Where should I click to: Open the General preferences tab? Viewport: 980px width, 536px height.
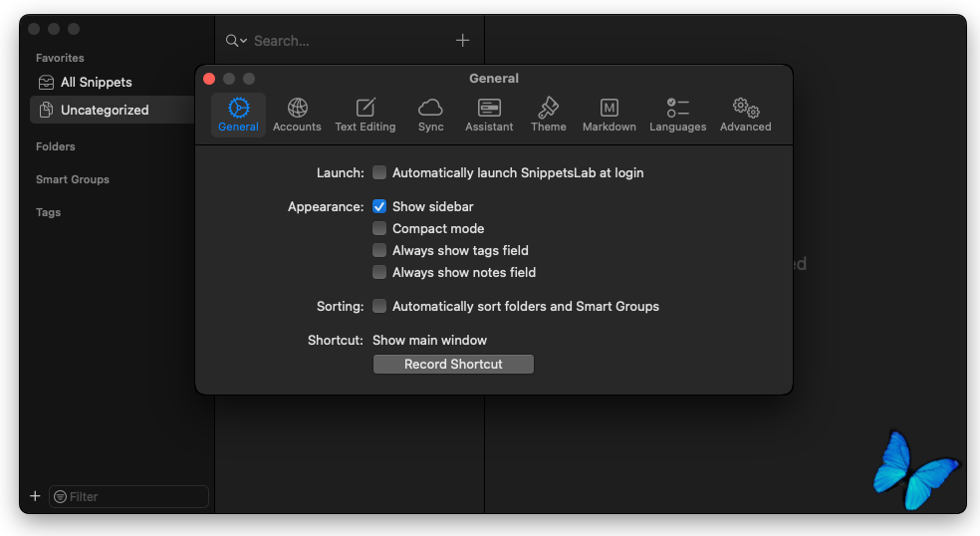(x=238, y=116)
